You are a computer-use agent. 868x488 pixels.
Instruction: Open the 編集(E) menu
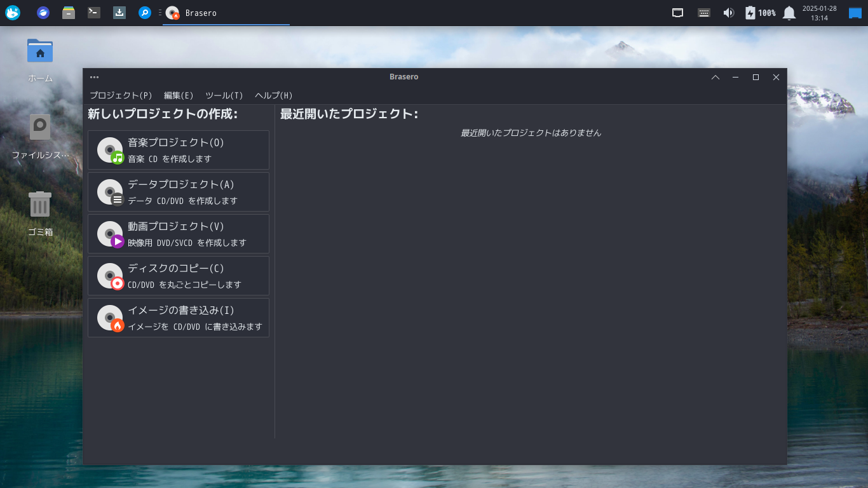(x=179, y=95)
